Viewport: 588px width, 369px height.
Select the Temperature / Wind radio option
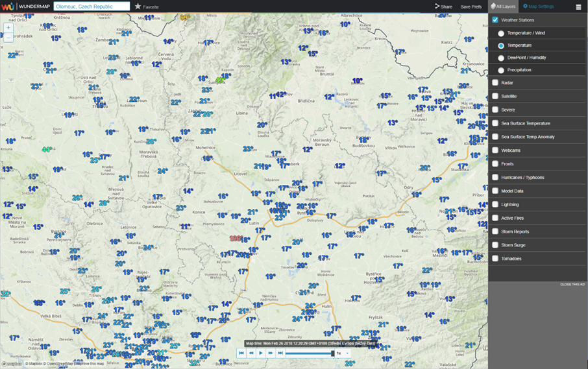click(x=501, y=33)
